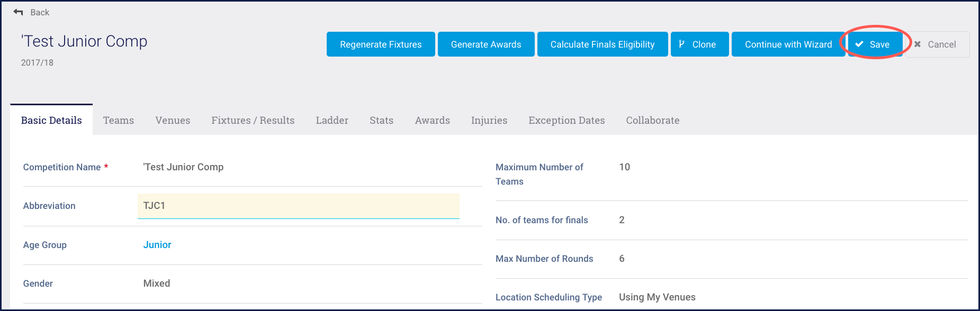The height and width of the screenshot is (311, 980).
Task: Click the Junior age group link
Action: coord(157,245)
